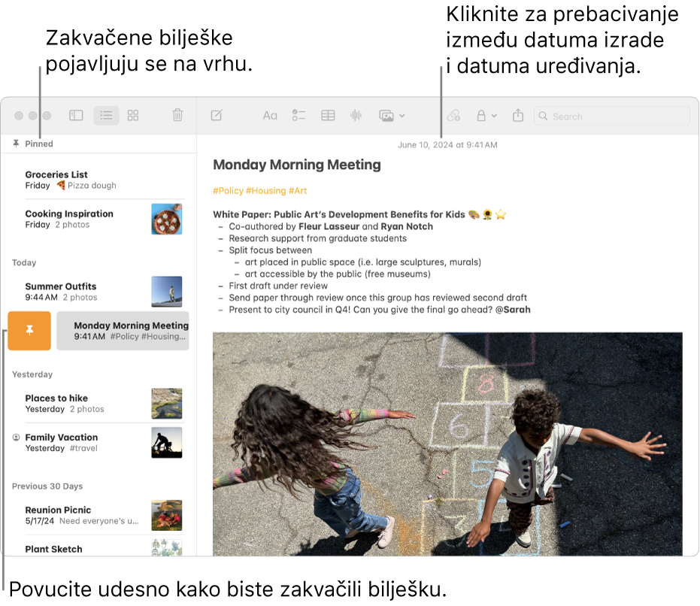700x606 pixels.
Task: Toggle the sidebar folders panel icon
Action: (76, 116)
